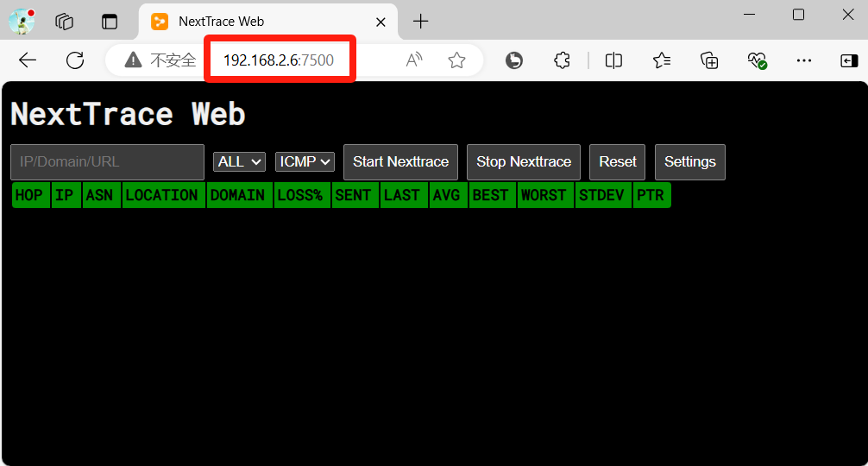Open the Collections icon

(x=709, y=60)
